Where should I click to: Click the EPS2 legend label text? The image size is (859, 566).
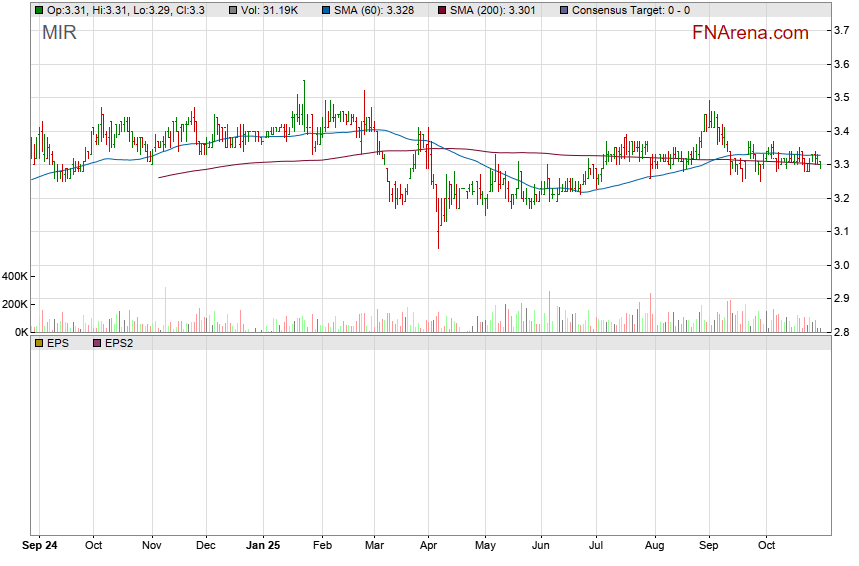click(119, 343)
